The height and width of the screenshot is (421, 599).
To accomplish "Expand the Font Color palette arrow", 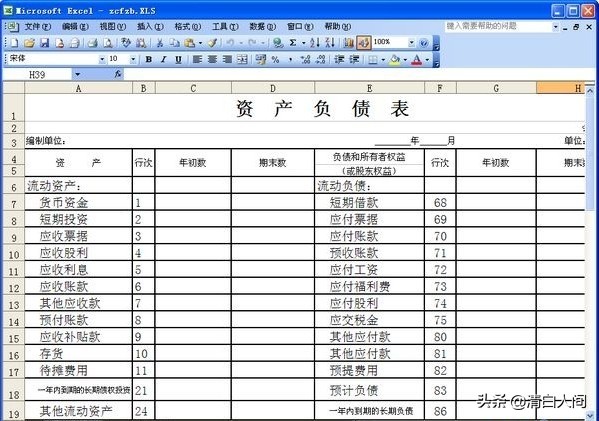I will pos(427,60).
